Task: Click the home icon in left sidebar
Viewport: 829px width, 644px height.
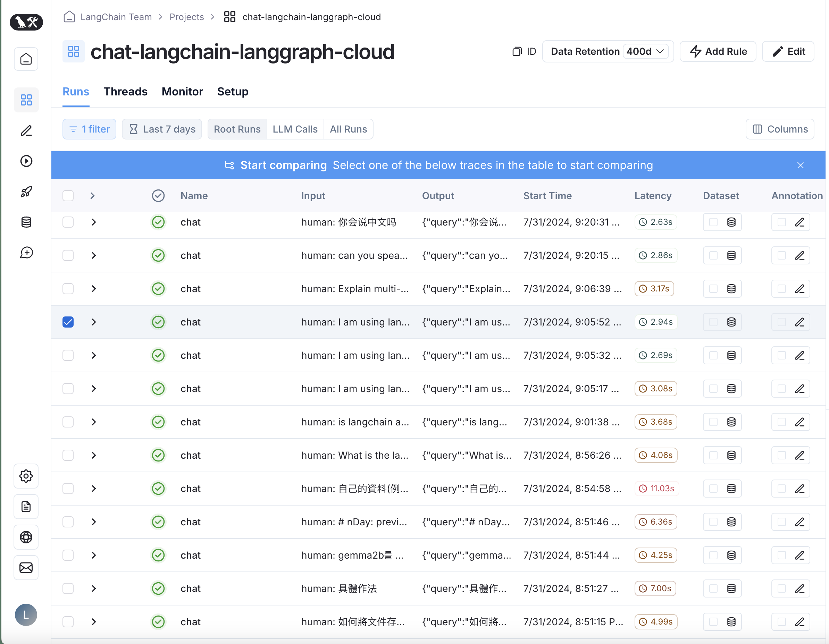Action: click(x=26, y=59)
